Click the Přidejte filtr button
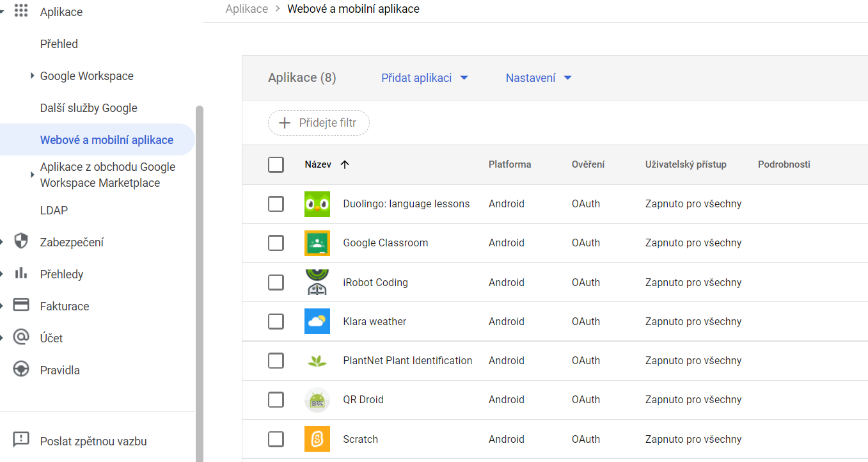Screen dimensions: 868x462 point(319,123)
